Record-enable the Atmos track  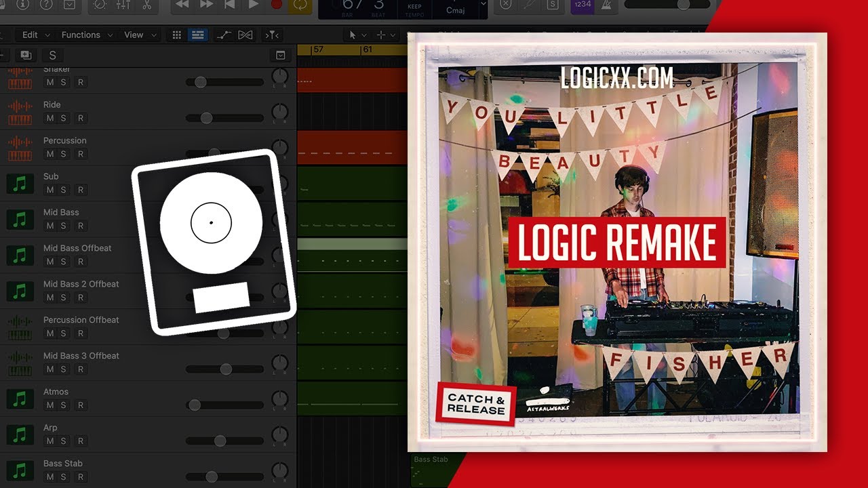coord(81,405)
